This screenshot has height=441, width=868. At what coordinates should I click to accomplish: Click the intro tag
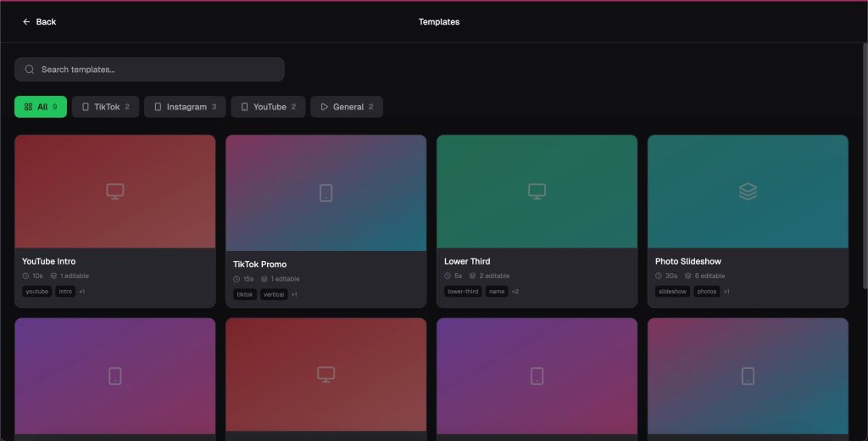[x=65, y=292]
